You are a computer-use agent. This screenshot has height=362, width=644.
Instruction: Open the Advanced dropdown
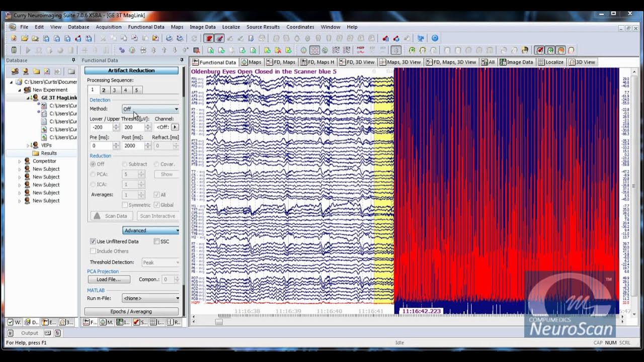pyautogui.click(x=150, y=230)
